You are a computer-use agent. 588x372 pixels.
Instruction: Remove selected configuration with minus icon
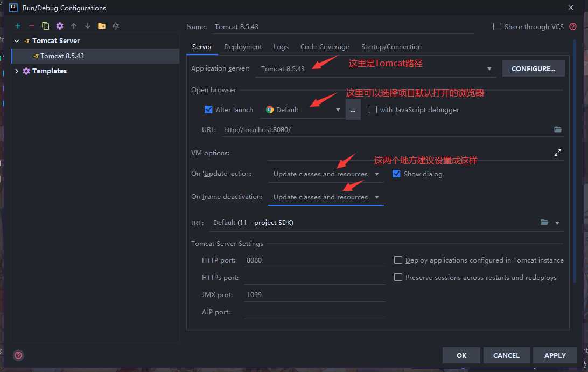pos(31,26)
